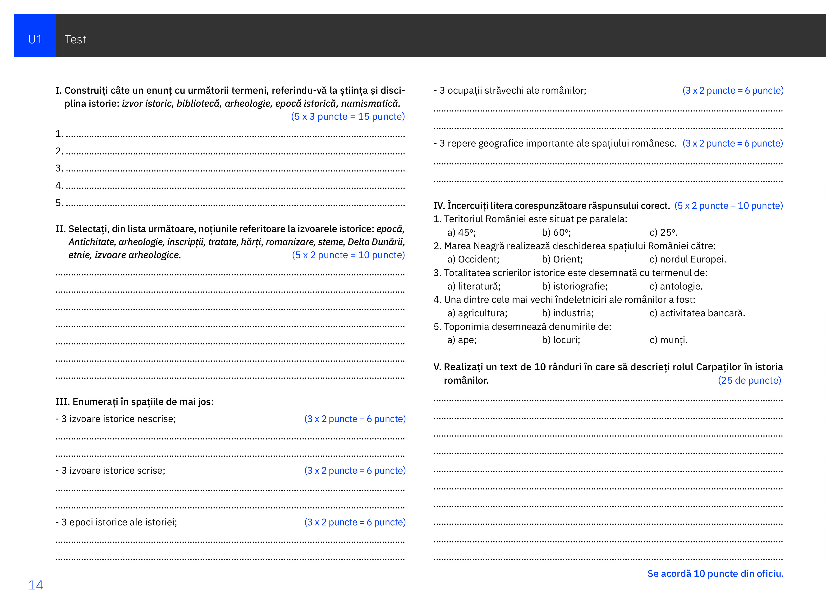Click '(5 x 3 puncte = 15 puncte)' score text
The height and width of the screenshot is (616, 840).
click(x=348, y=117)
